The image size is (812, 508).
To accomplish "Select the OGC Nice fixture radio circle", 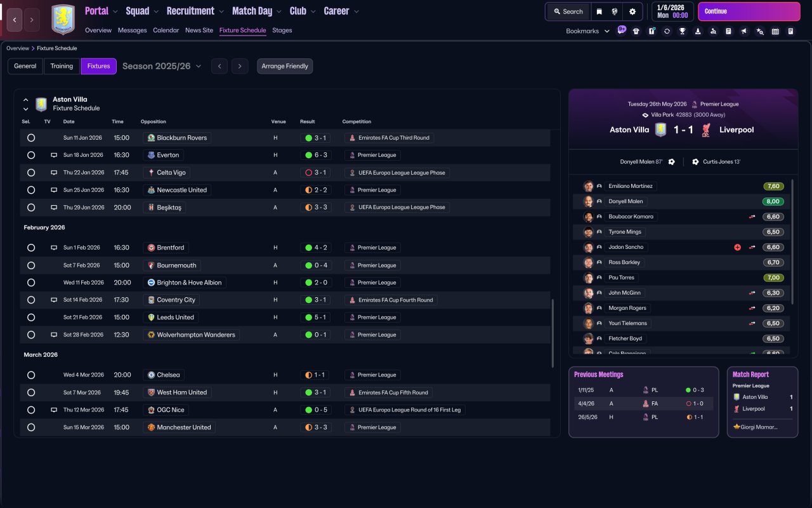I will point(30,410).
